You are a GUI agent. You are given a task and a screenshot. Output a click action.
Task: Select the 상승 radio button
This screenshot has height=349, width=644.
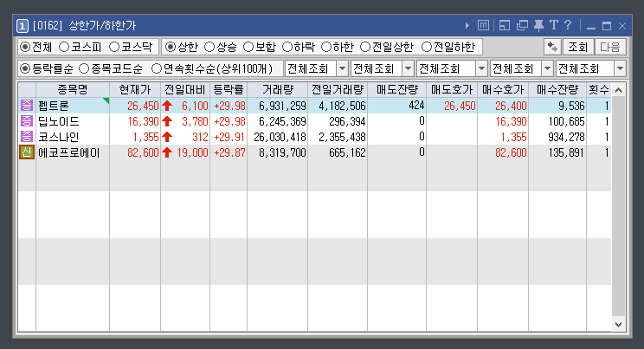pos(209,47)
